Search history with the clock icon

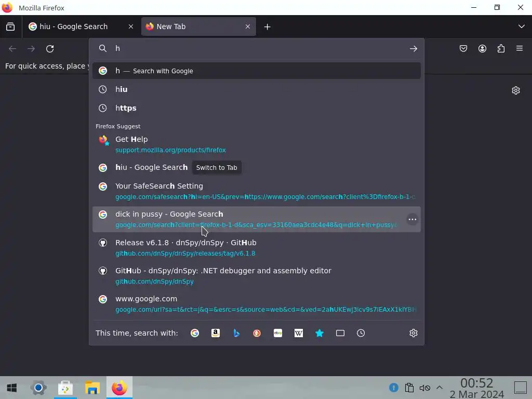pyautogui.click(x=361, y=333)
